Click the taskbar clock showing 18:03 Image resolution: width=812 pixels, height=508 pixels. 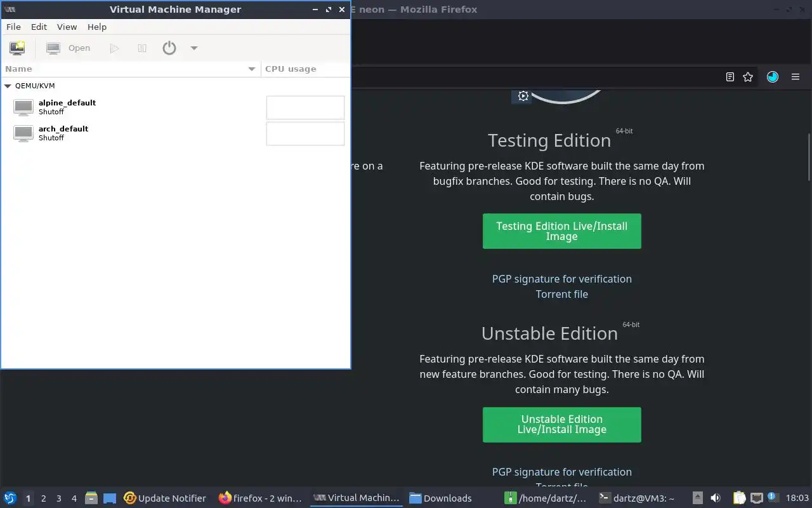797,498
